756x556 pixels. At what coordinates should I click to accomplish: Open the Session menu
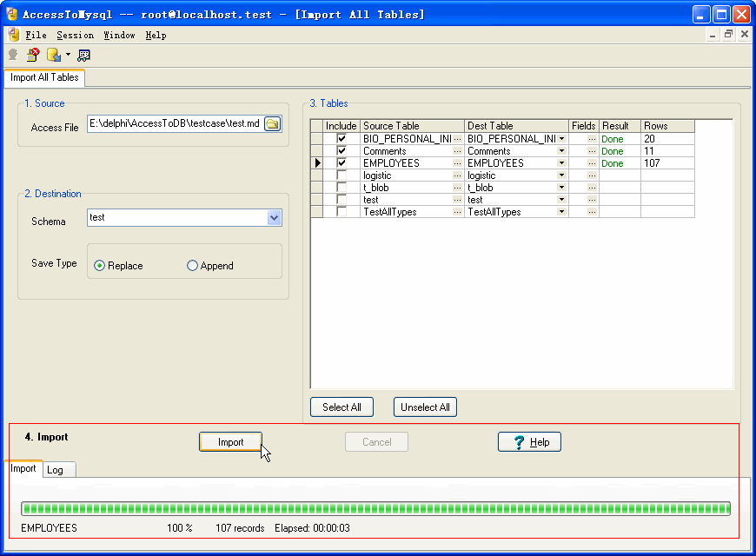(x=76, y=36)
